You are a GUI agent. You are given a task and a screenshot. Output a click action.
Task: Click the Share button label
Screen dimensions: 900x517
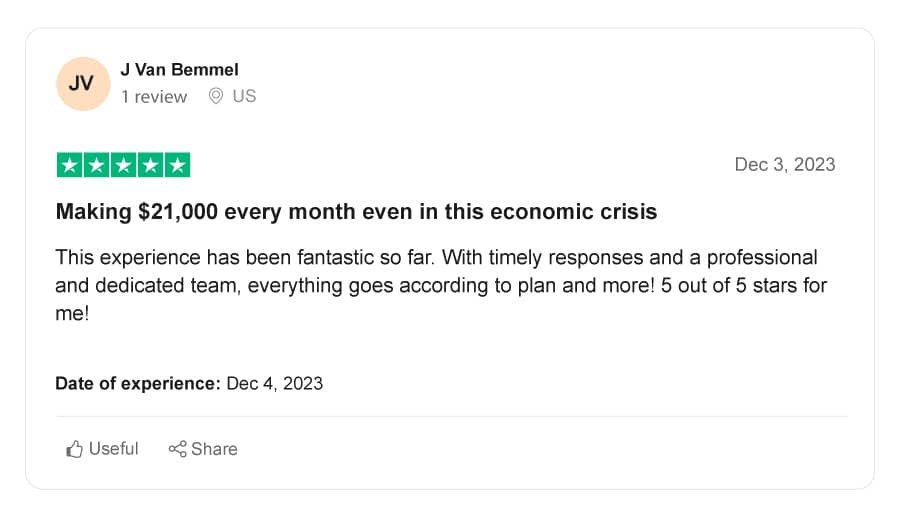click(214, 449)
